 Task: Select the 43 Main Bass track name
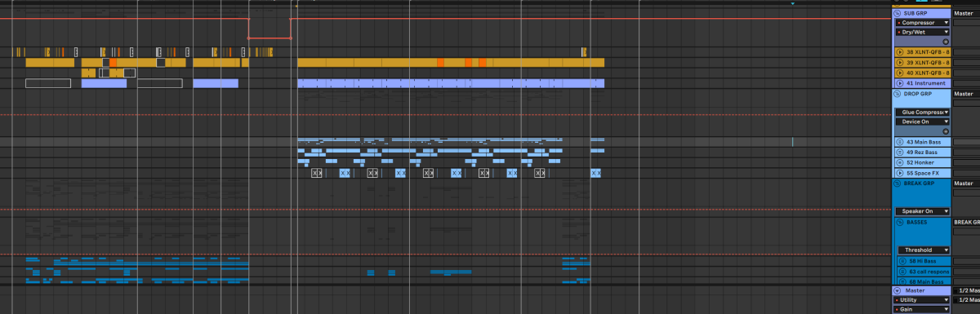click(923, 142)
